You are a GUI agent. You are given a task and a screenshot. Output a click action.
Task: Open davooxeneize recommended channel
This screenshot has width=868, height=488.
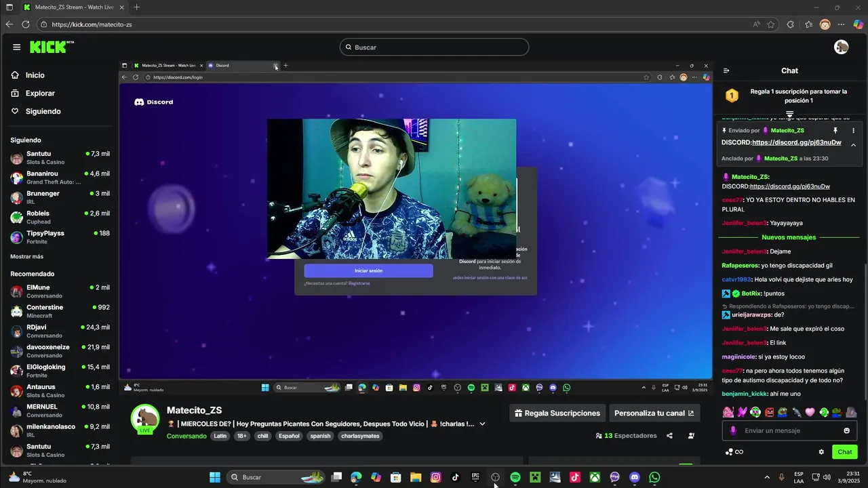60,351
